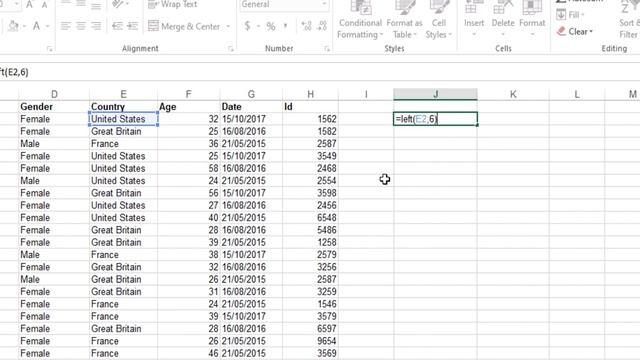Click the Gender header cell
640x360 pixels.
coord(54,107)
